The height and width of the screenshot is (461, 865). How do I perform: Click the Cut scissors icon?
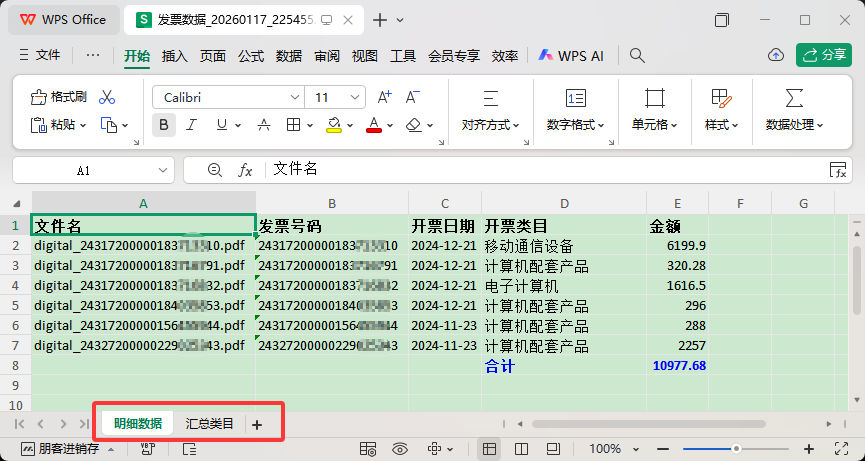click(x=107, y=98)
